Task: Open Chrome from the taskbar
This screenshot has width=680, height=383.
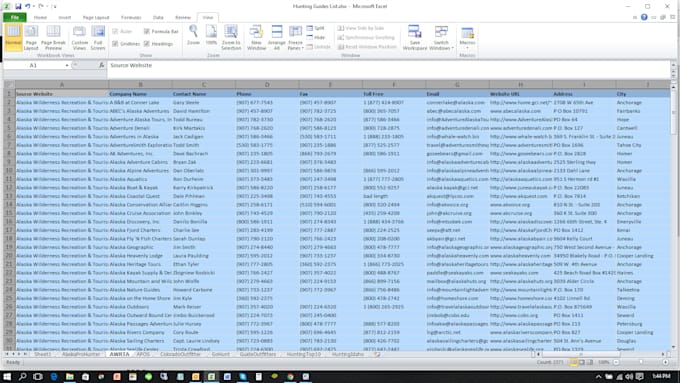Action: pyautogui.click(x=290, y=376)
